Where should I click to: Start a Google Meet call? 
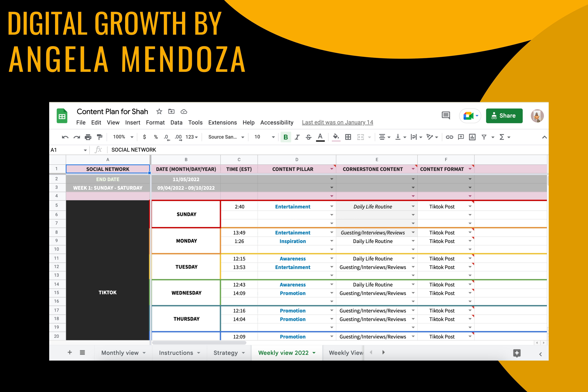coord(470,116)
